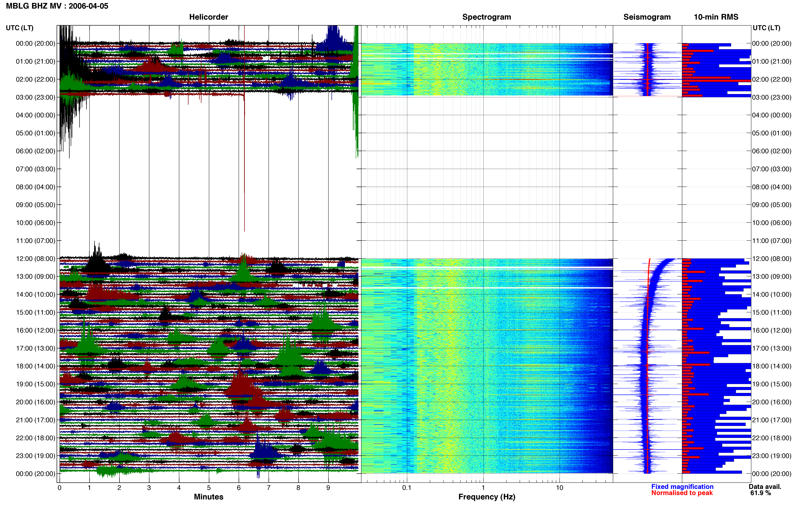
Task: Select the '10-min RMS' panel heading
Action: (x=716, y=17)
